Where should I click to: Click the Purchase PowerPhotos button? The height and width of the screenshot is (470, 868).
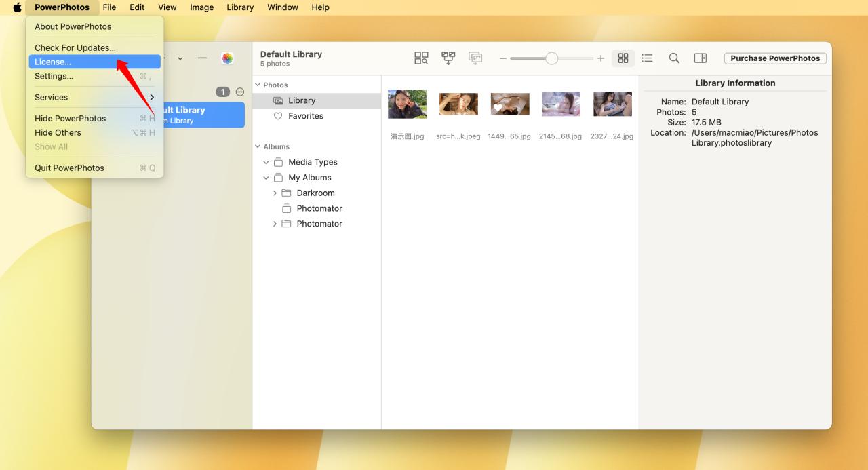(x=775, y=58)
